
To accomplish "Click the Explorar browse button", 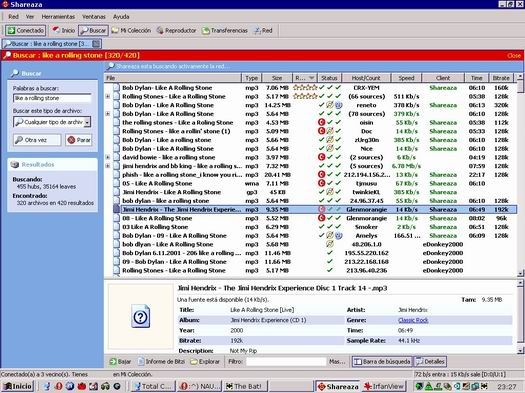I will pos(205,362).
